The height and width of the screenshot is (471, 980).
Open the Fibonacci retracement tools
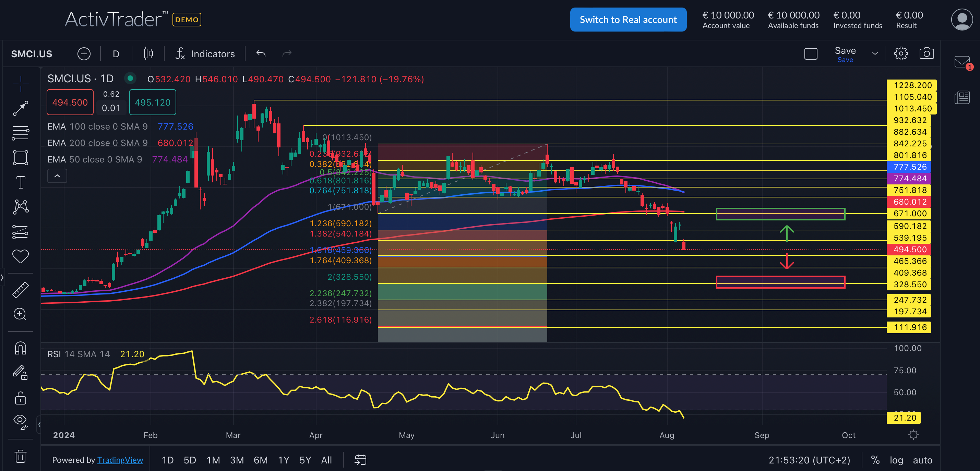[x=21, y=133]
